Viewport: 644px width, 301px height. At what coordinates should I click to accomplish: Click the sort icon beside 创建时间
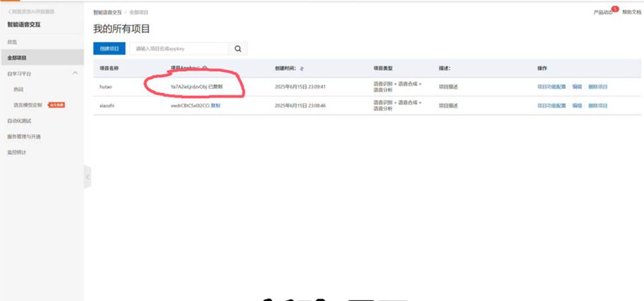[x=302, y=68]
